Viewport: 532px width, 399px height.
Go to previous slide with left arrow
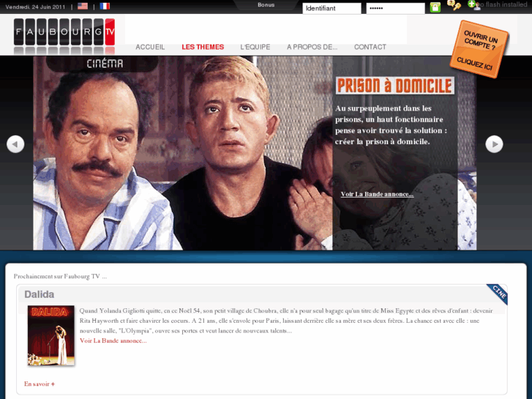(15, 144)
